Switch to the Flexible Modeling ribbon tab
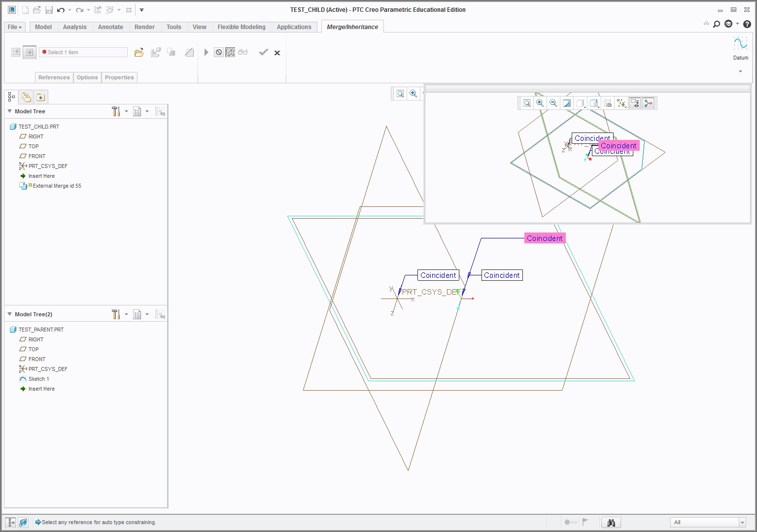Image resolution: width=757 pixels, height=532 pixels. 241,27
